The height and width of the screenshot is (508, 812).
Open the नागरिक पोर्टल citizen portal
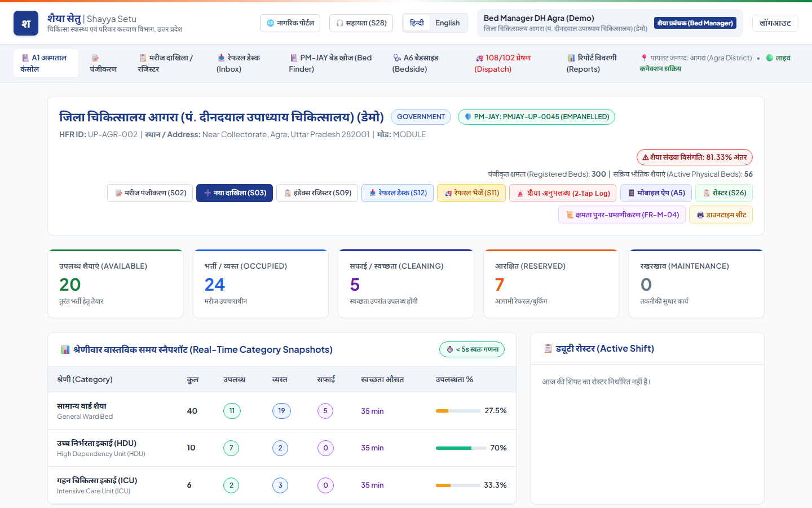click(x=290, y=23)
